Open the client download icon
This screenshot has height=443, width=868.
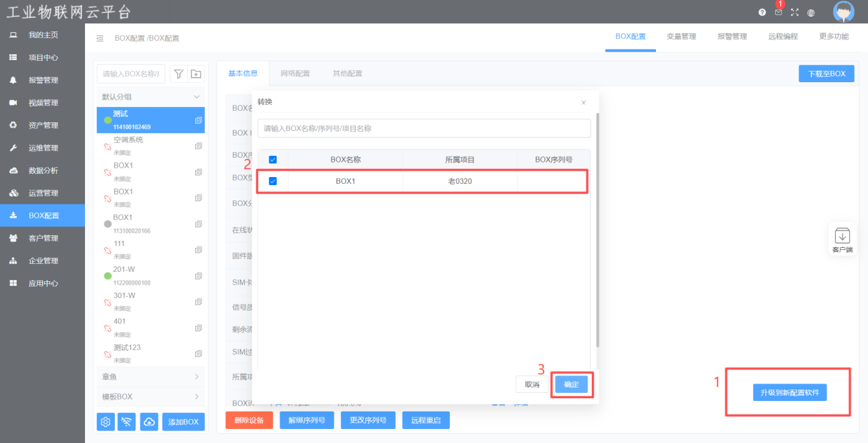(842, 239)
